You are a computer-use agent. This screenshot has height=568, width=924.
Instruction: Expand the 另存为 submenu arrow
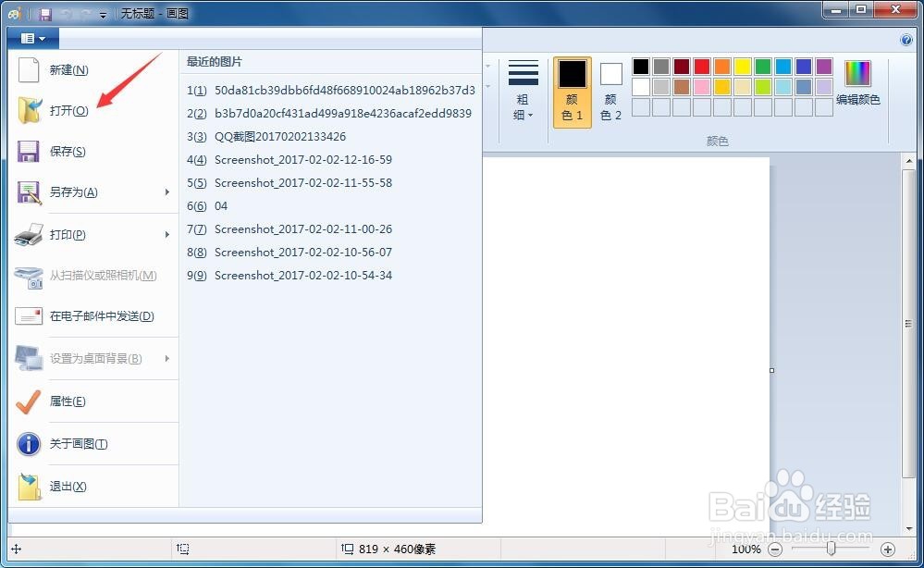coord(167,192)
